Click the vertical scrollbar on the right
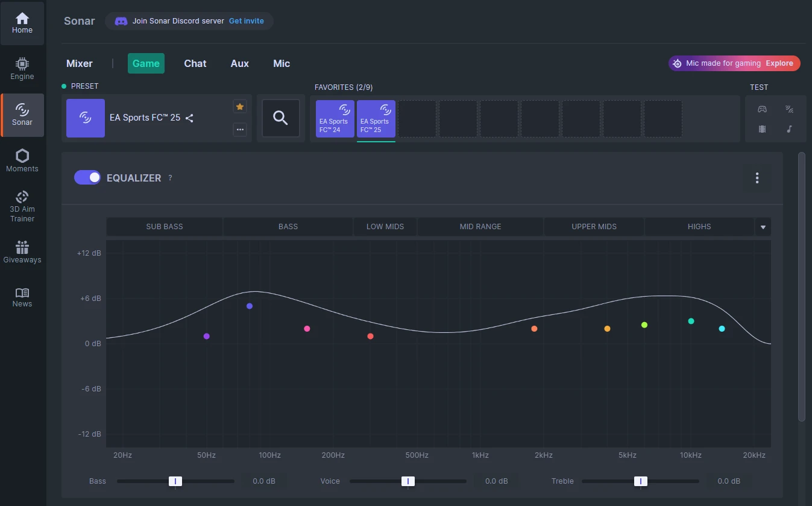This screenshot has height=506, width=812. [x=802, y=286]
